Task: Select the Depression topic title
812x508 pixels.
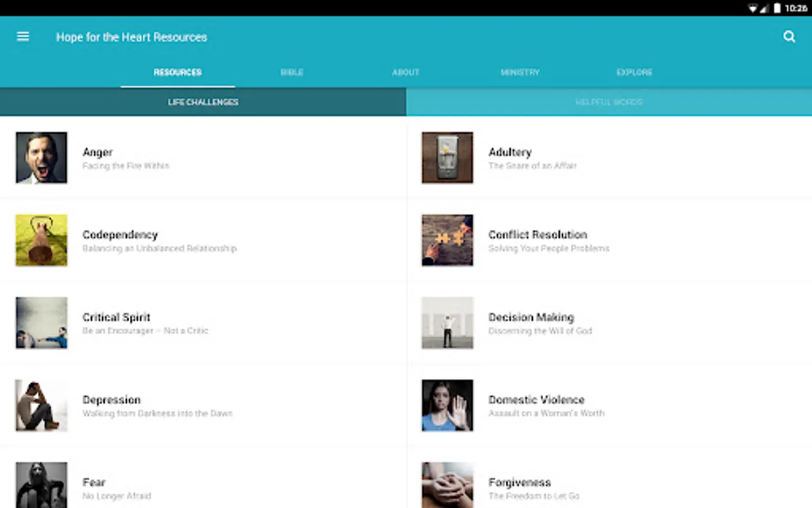Action: coord(112,400)
